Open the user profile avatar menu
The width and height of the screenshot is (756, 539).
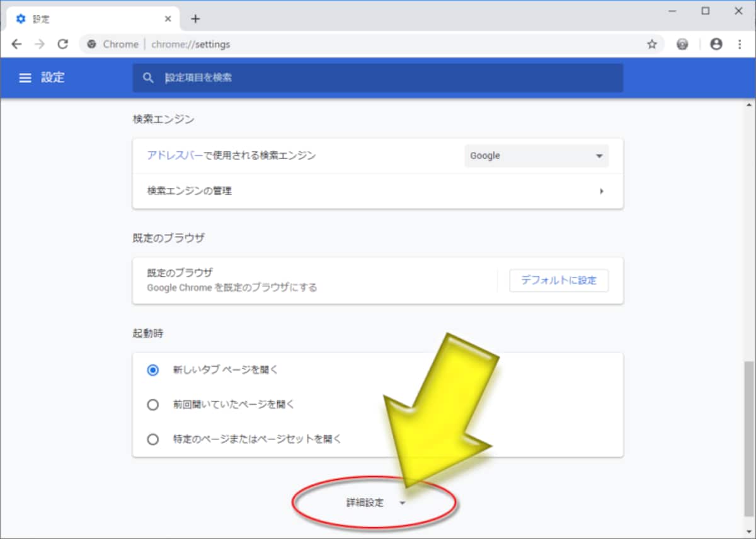pyautogui.click(x=716, y=44)
